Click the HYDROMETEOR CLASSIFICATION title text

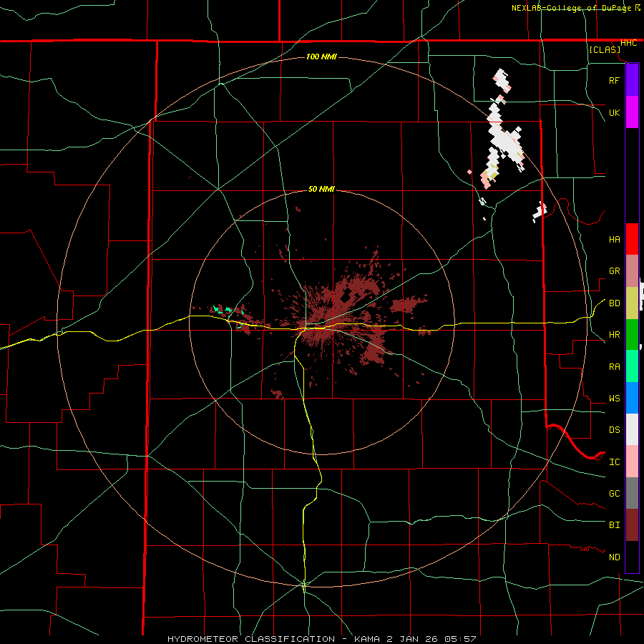tap(251, 639)
